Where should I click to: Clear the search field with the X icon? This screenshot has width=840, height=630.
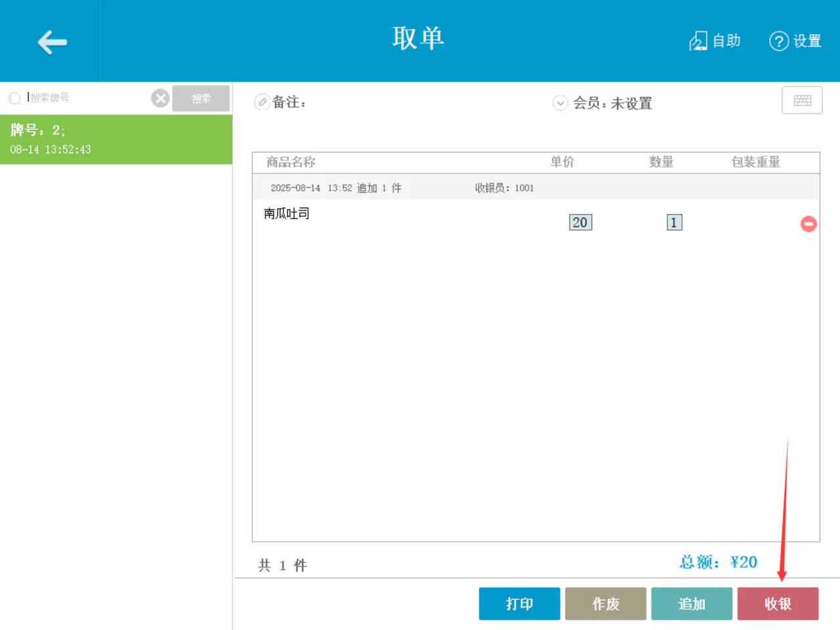pos(160,98)
